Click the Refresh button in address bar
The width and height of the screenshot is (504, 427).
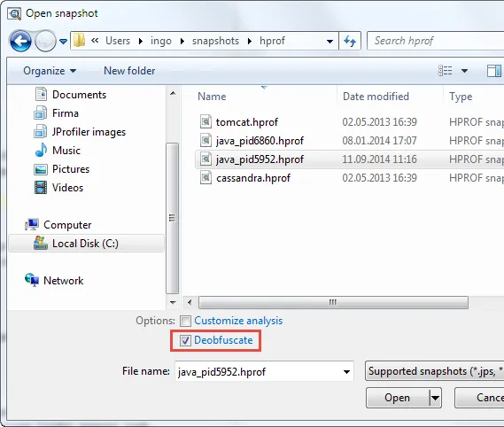coord(350,41)
